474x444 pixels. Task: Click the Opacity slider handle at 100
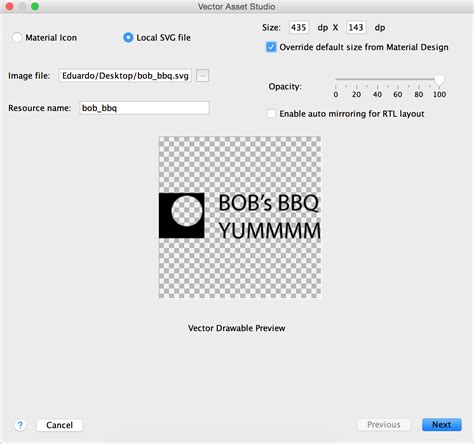(x=439, y=80)
